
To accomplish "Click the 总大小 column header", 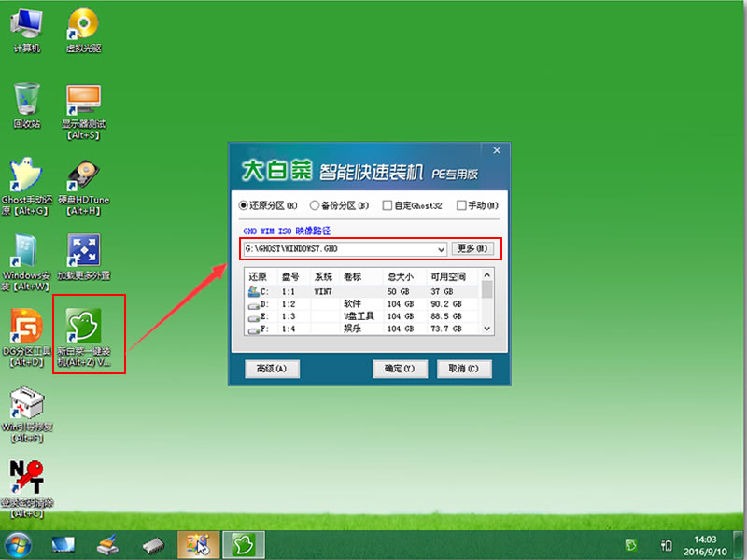I will click(401, 276).
